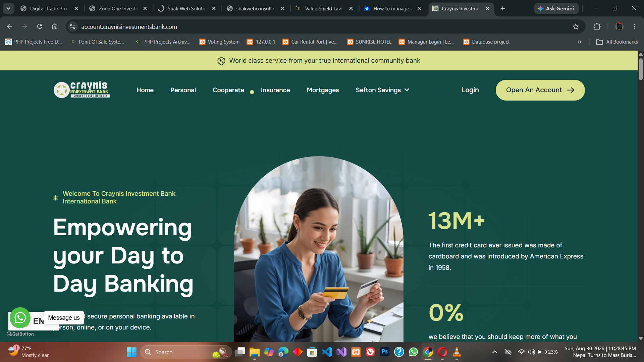Open the All Bookmarks folder

[617, 42]
